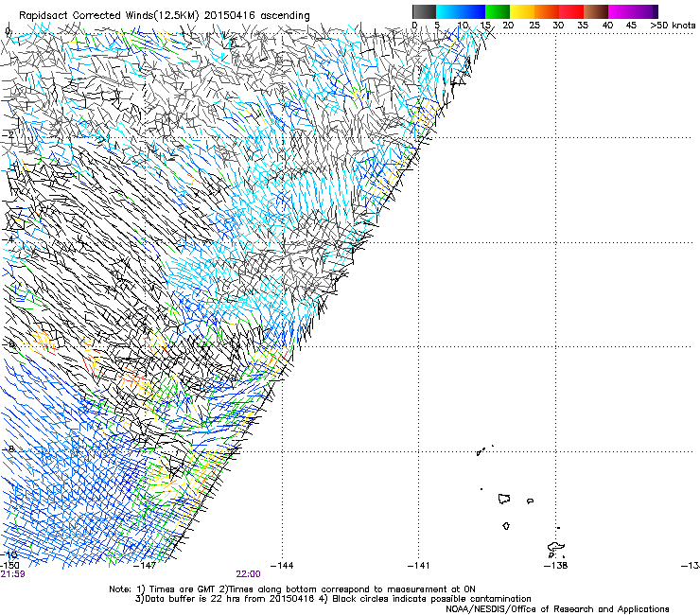Click the NOAA/NESDIS Office of Research credit
This screenshot has width=700, height=615.
557,609
